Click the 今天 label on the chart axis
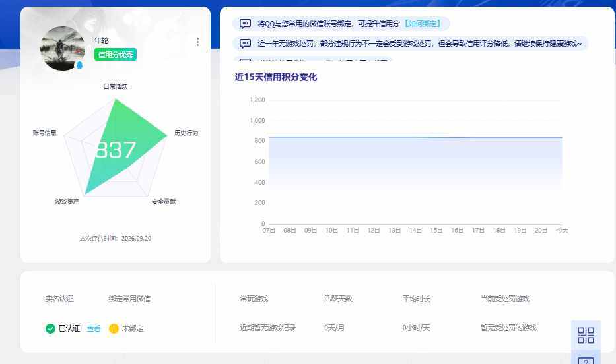 pos(562,230)
